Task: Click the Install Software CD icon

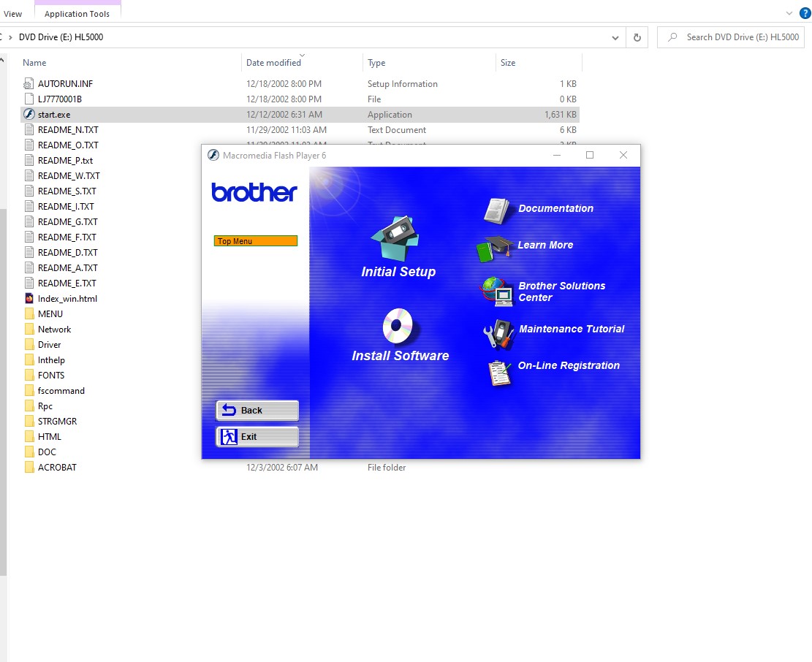Action: pyautogui.click(x=398, y=327)
